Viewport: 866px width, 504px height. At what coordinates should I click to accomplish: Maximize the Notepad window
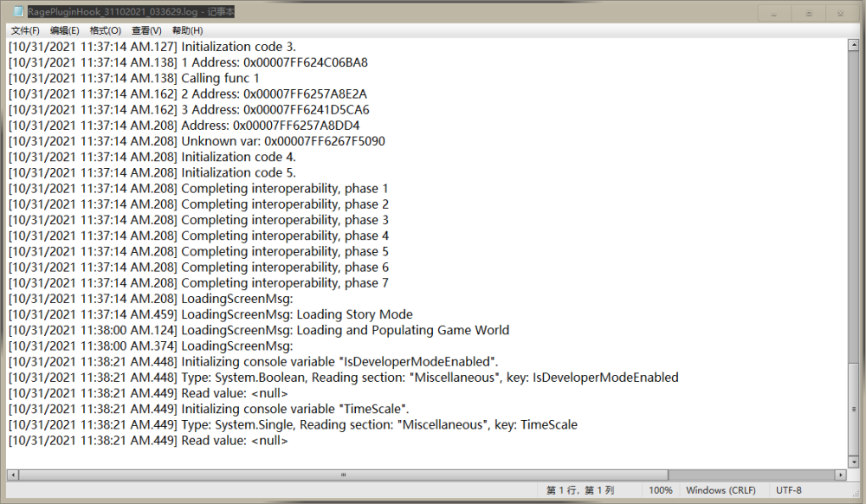[x=808, y=13]
